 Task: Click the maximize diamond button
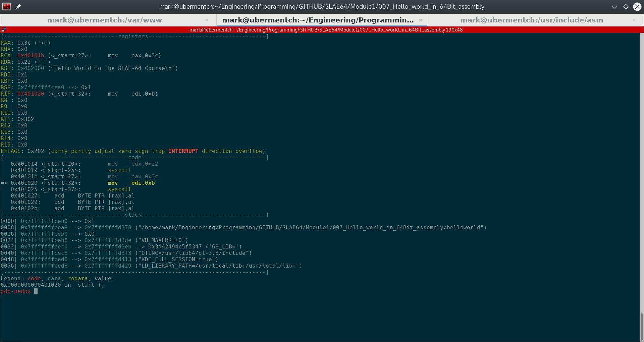point(626,7)
